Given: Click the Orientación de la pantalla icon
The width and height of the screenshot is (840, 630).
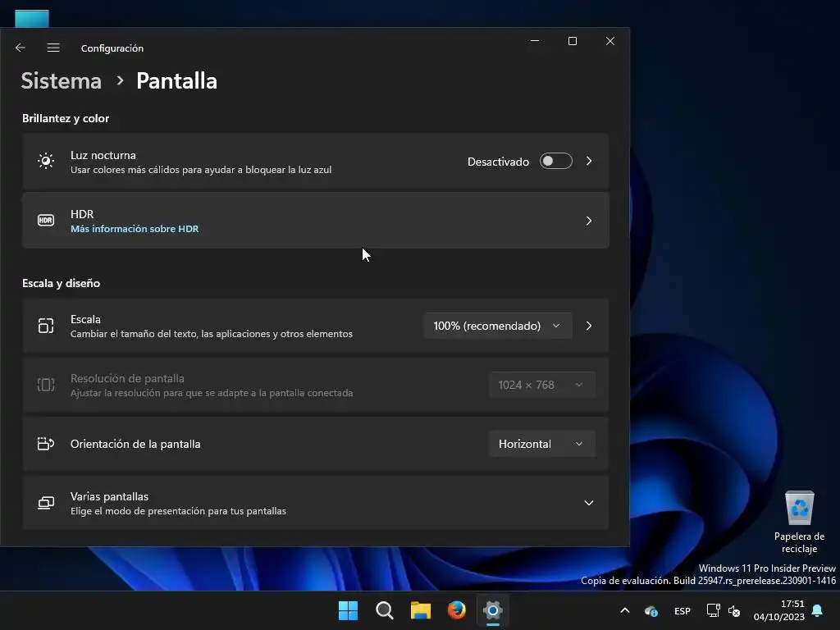Looking at the screenshot, I should pyautogui.click(x=46, y=444).
